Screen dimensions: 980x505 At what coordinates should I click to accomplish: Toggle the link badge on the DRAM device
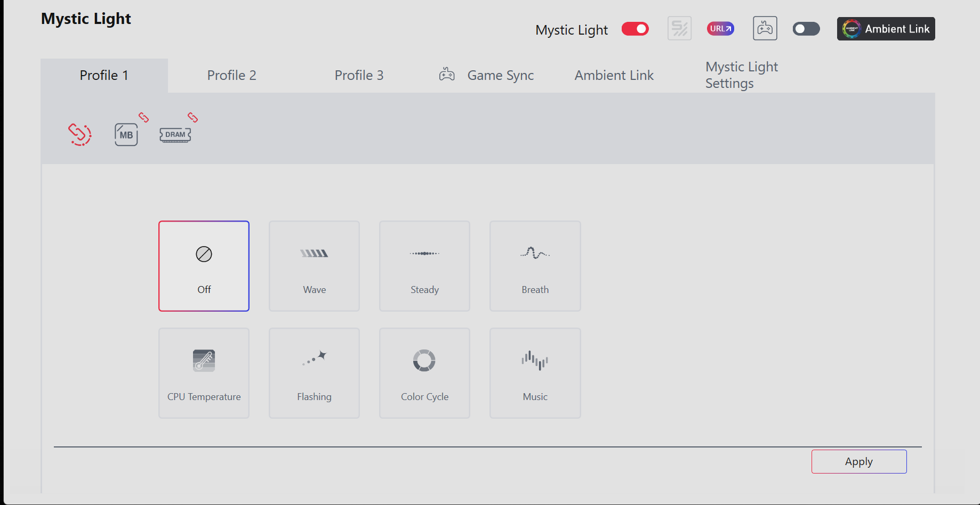[193, 117]
